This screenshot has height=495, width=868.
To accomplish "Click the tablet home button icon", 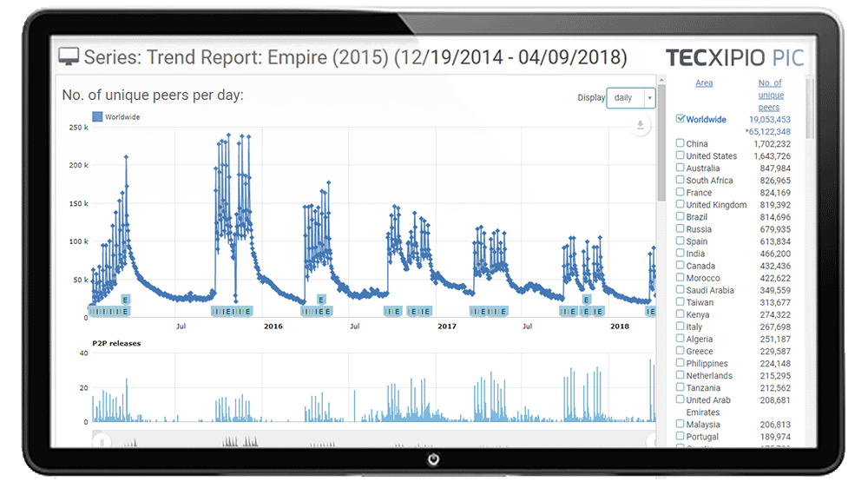I will tap(433, 459).
